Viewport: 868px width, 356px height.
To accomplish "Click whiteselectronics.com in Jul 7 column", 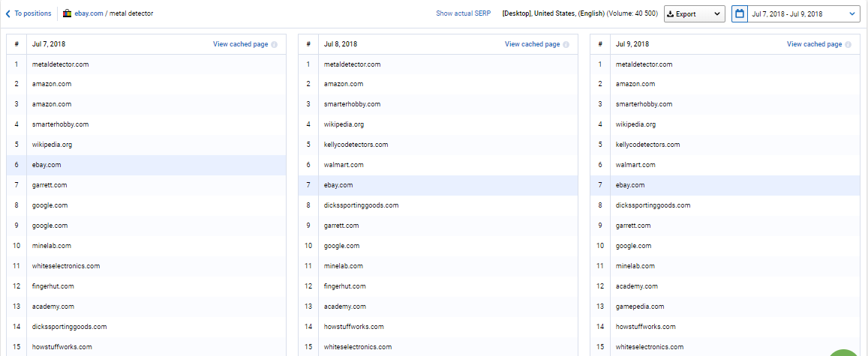I will pos(66,266).
